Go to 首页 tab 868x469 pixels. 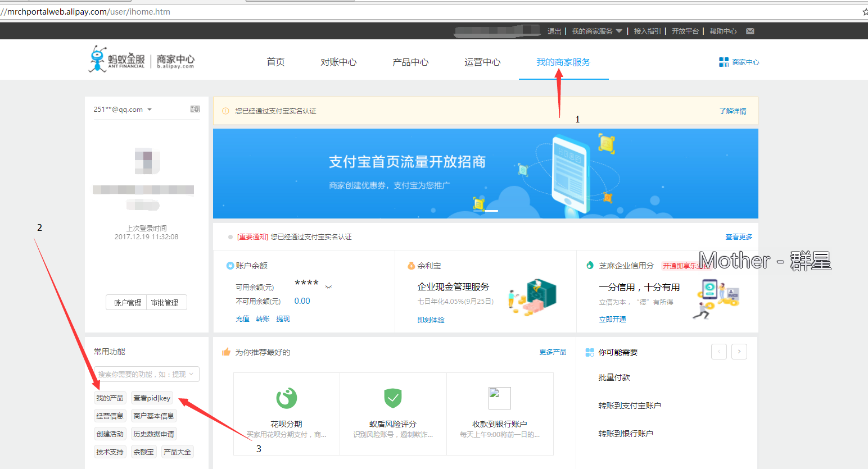[x=275, y=62]
